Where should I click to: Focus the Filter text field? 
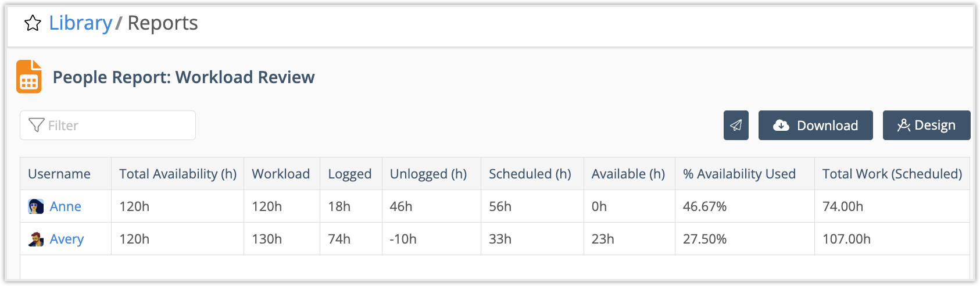tap(116, 125)
